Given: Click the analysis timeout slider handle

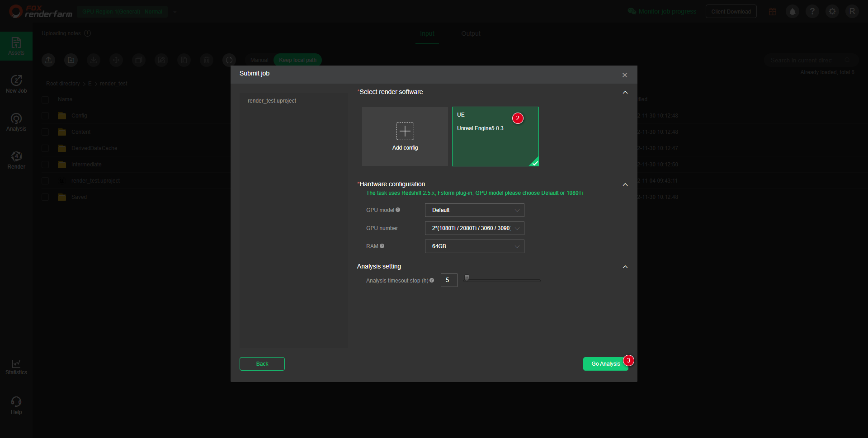Looking at the screenshot, I should (467, 278).
